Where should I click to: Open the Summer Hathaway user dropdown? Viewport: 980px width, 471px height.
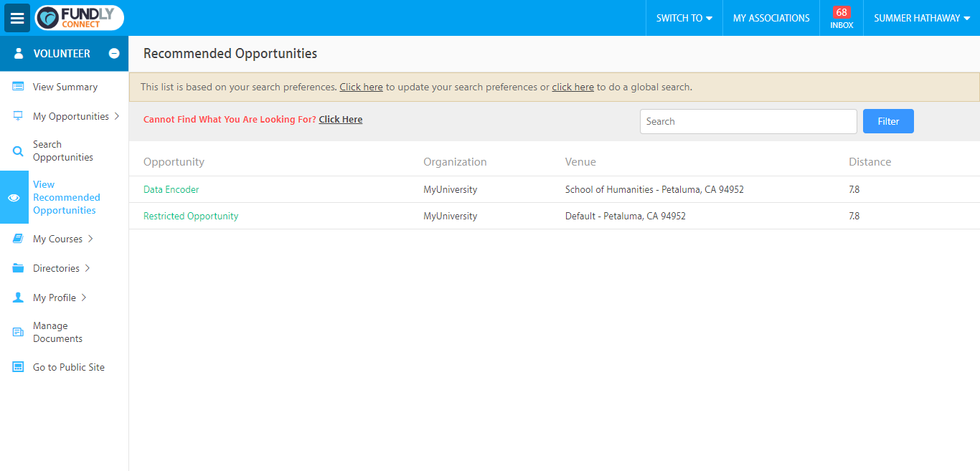(922, 18)
